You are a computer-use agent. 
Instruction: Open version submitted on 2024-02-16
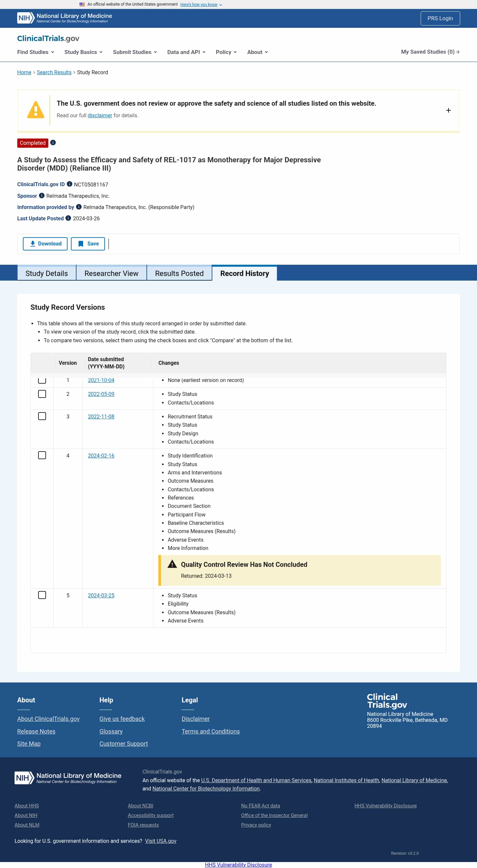click(101, 456)
